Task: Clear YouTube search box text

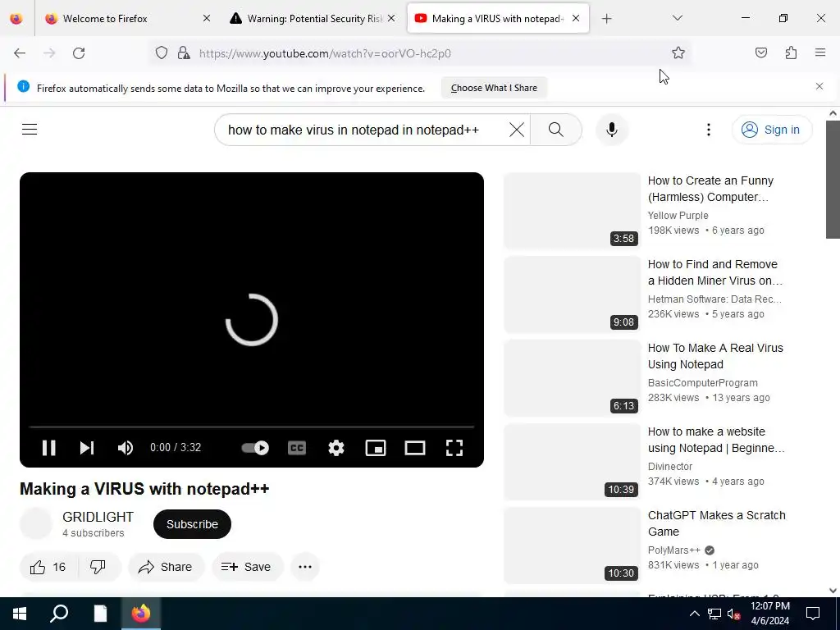Action: pos(517,130)
